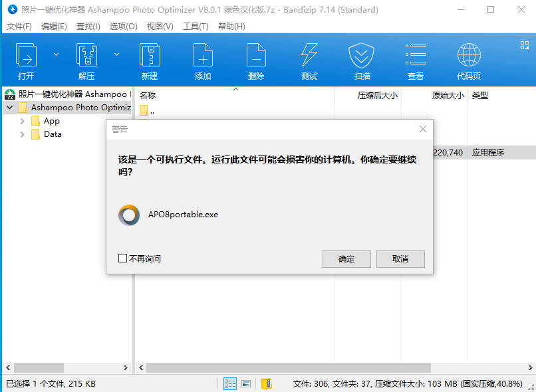This screenshot has height=392, width=536.
Task: Click the yellow archive icon in status bar
Action: (267, 384)
